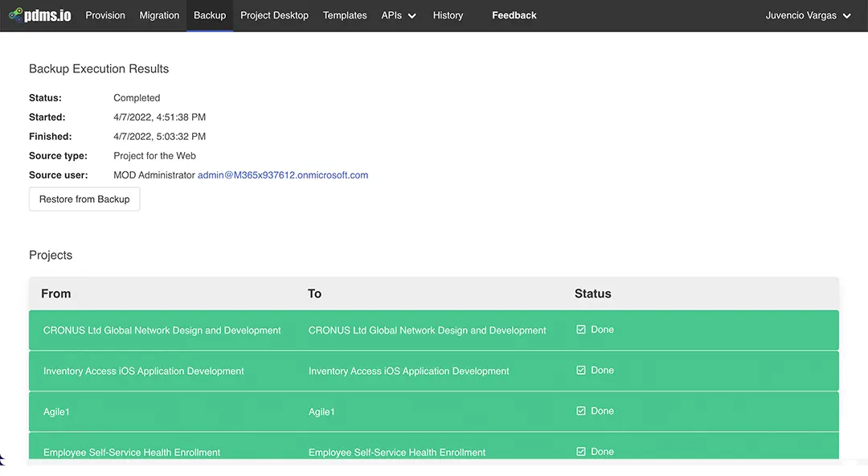
Task: View the History page
Action: click(x=448, y=14)
